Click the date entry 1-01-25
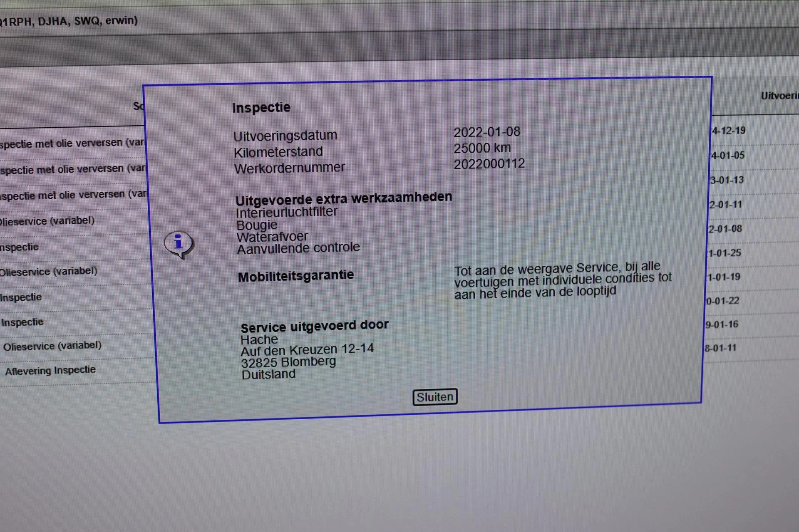This screenshot has height=532, width=799. tap(724, 253)
